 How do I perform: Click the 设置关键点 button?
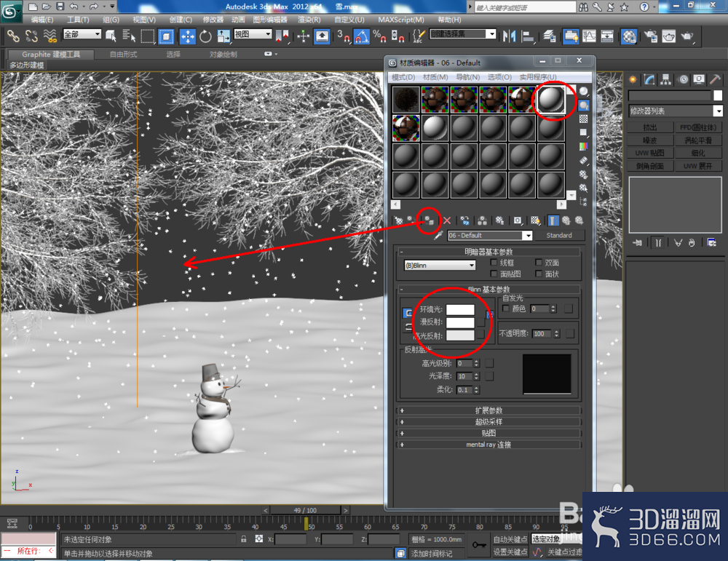(510, 552)
